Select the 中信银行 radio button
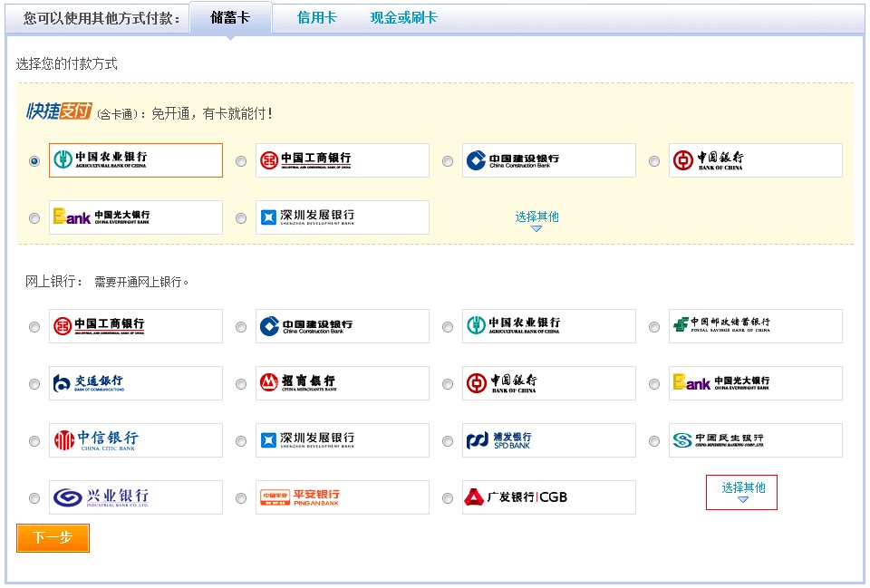The height and width of the screenshot is (588, 870). pos(34,441)
